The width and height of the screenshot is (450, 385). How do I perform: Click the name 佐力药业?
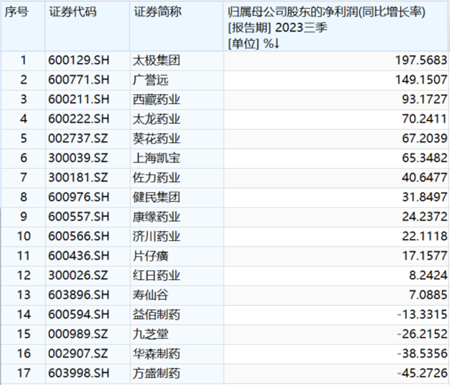click(x=156, y=178)
